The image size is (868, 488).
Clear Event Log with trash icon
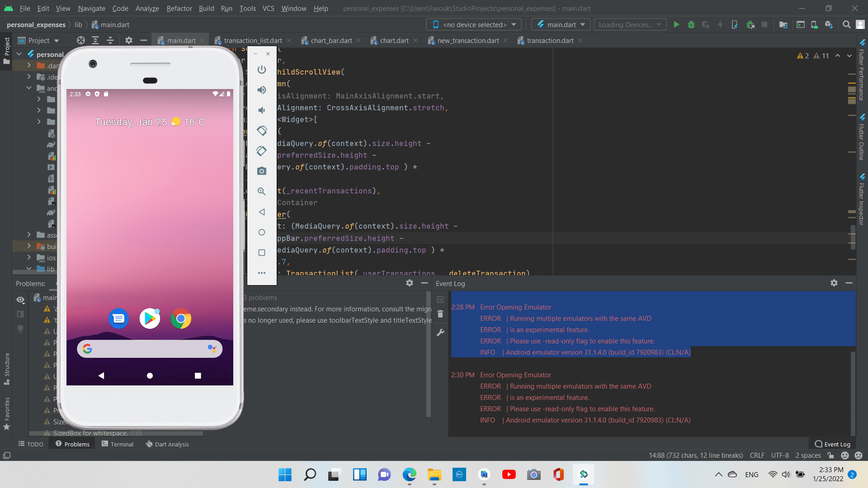pos(440,314)
